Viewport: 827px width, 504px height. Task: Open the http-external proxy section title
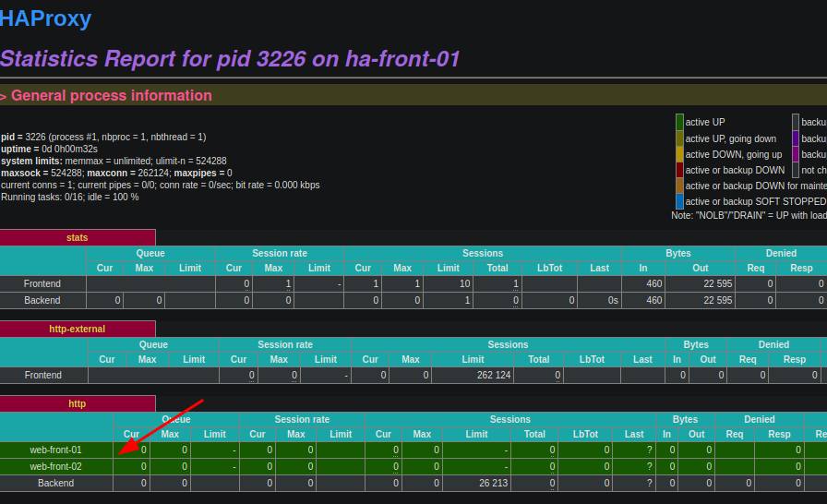pyautogui.click(x=78, y=329)
